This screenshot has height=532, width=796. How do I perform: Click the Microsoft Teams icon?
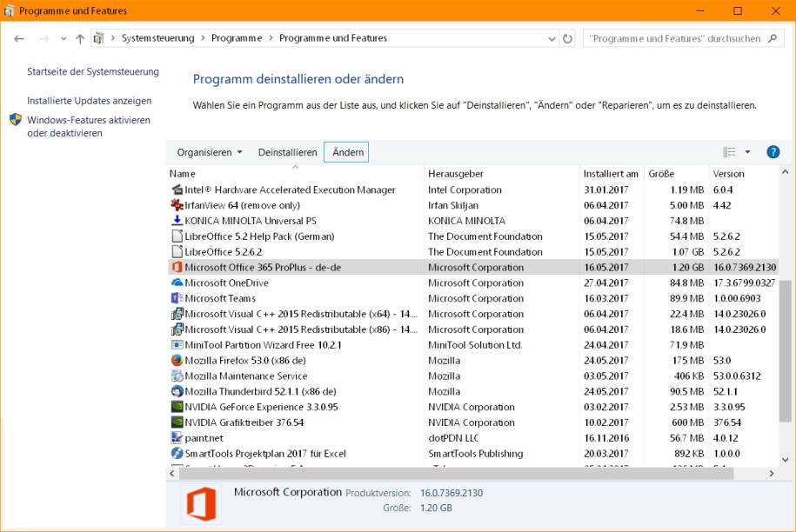point(177,298)
